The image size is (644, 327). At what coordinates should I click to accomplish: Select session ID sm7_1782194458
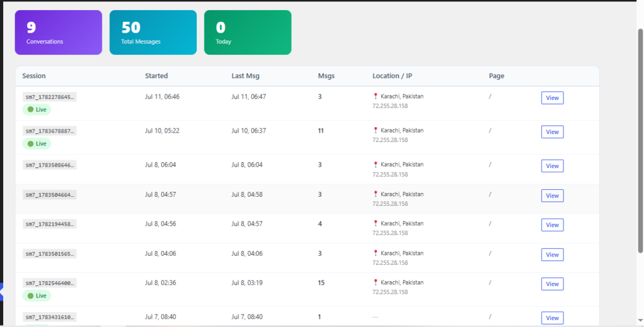point(50,224)
